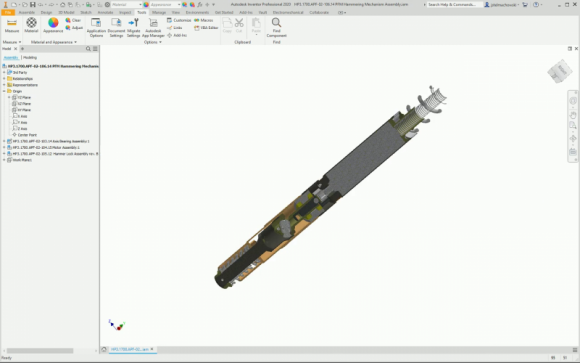This screenshot has height=363, width=580.
Task: Select the Work Plane1 item
Action: [20, 160]
